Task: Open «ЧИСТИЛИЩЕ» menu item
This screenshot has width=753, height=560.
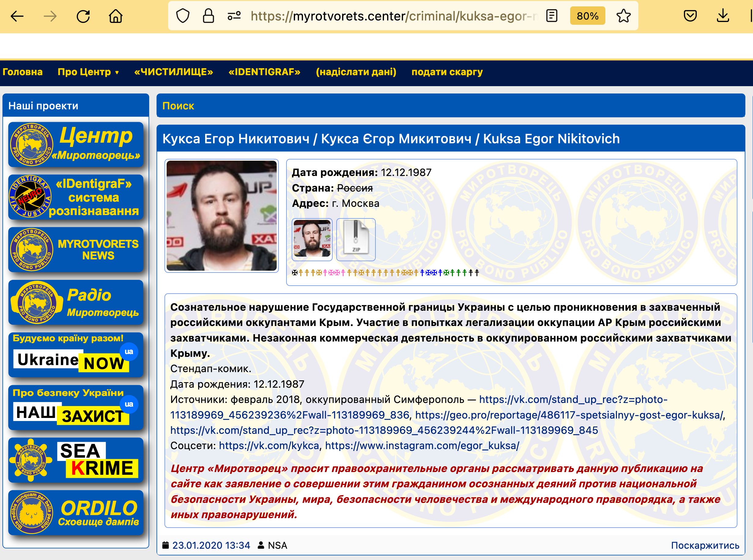Action: coord(174,72)
